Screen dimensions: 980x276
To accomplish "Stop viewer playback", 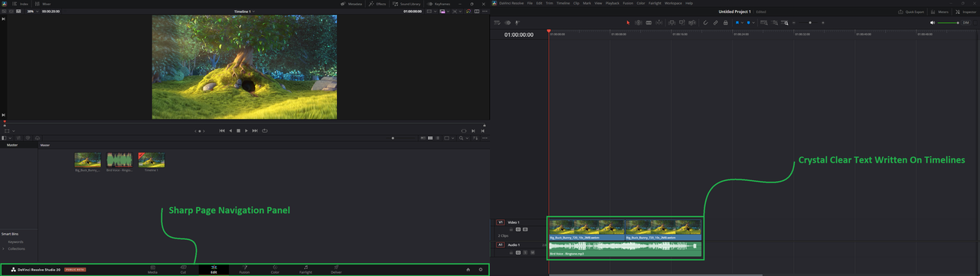I will click(238, 130).
